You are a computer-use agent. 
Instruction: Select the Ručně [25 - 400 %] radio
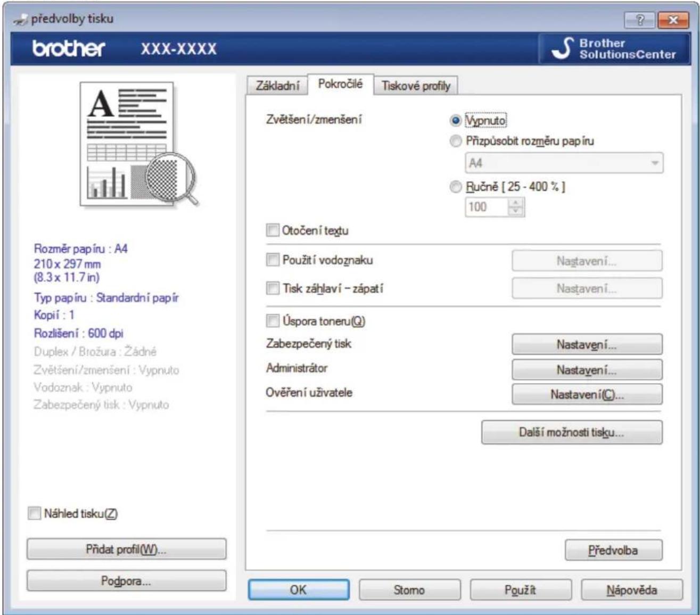455,187
